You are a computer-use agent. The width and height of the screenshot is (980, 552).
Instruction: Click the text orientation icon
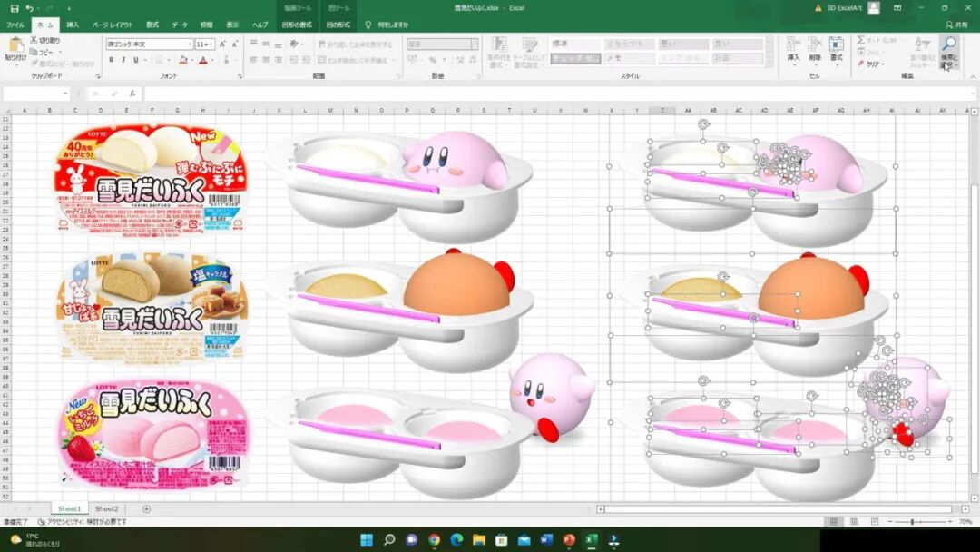point(294,44)
